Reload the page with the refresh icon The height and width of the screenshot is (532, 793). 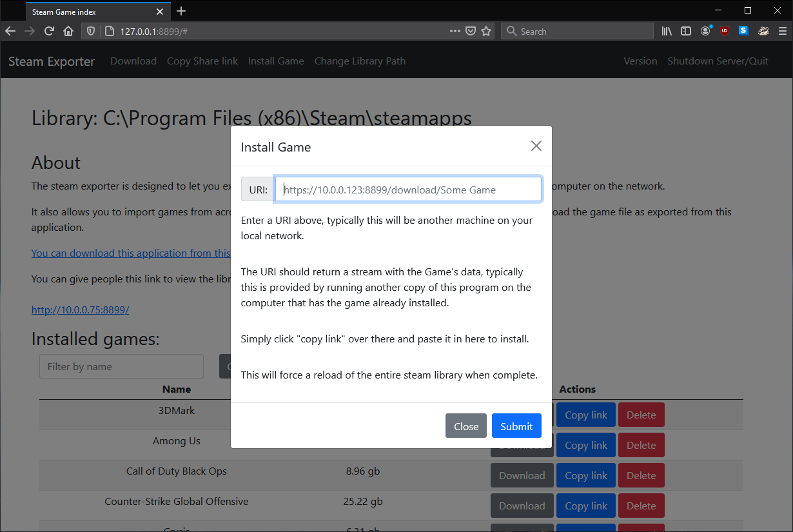(x=49, y=31)
